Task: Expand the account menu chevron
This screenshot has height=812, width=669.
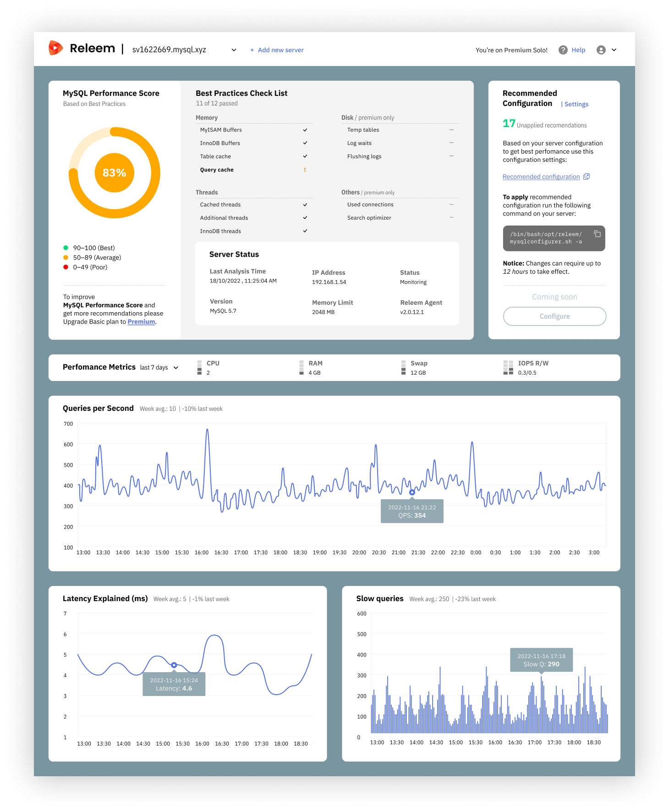Action: (614, 50)
